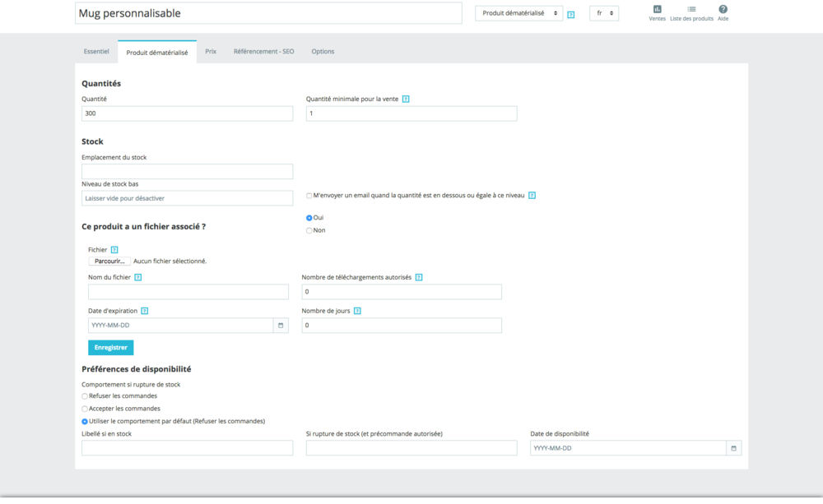823x504 pixels.
Task: Click the Aide help icon
Action: (x=723, y=9)
